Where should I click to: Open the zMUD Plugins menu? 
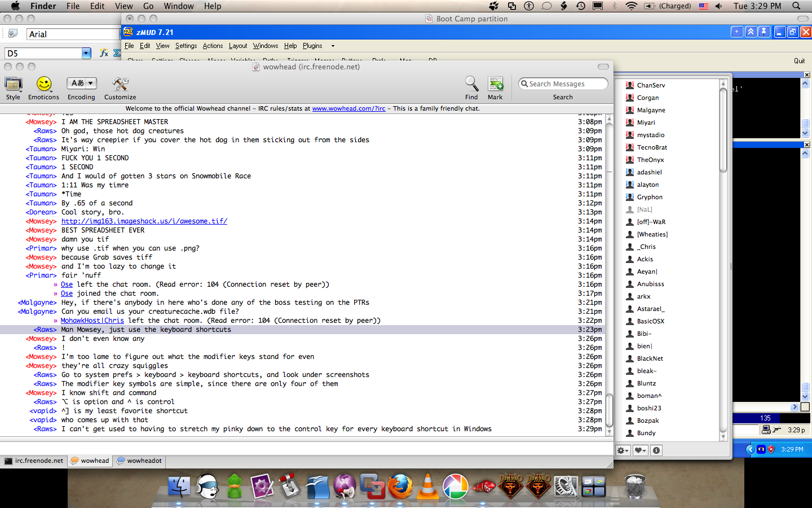tap(312, 46)
